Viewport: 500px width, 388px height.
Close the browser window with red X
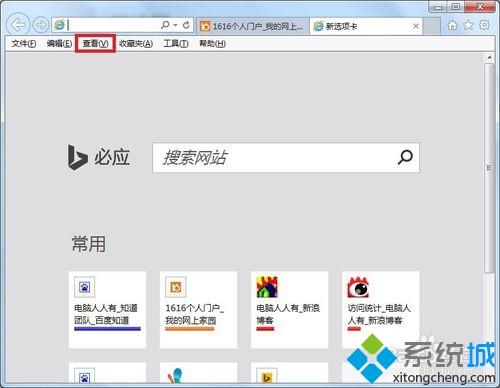480,7
